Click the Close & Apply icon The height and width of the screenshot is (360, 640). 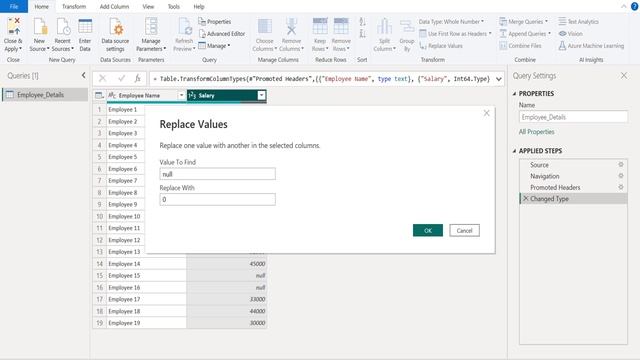click(x=13, y=27)
